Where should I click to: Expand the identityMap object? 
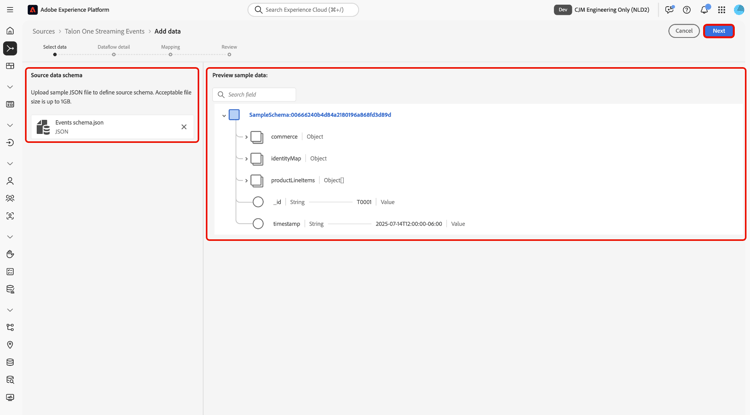tap(246, 159)
